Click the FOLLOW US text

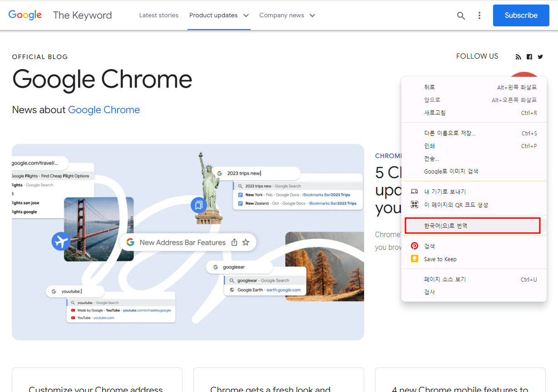(x=477, y=56)
